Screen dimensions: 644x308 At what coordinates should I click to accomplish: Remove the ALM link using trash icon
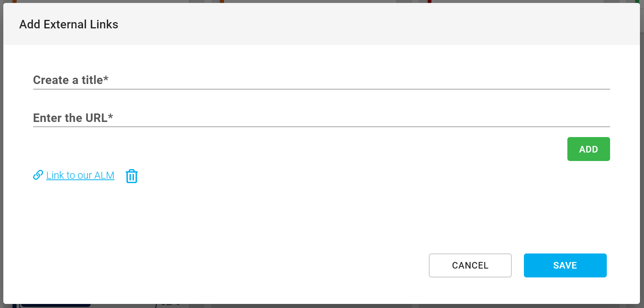coord(132,176)
